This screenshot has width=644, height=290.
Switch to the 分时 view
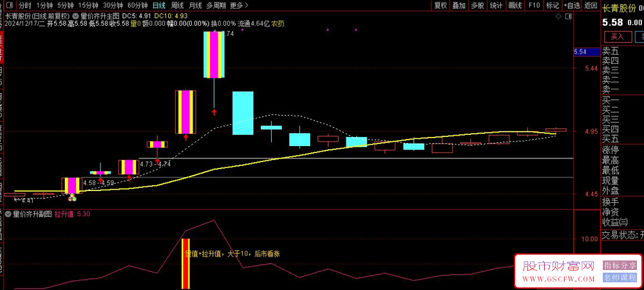(x=26, y=6)
